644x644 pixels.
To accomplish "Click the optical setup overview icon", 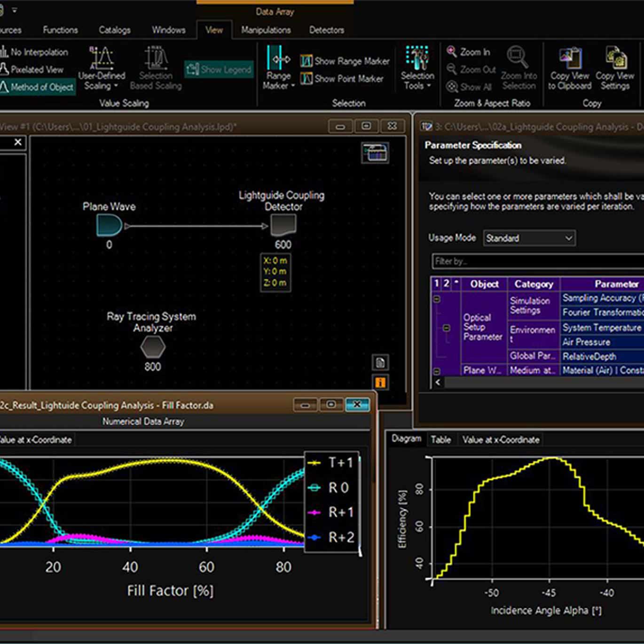I will coord(375,153).
